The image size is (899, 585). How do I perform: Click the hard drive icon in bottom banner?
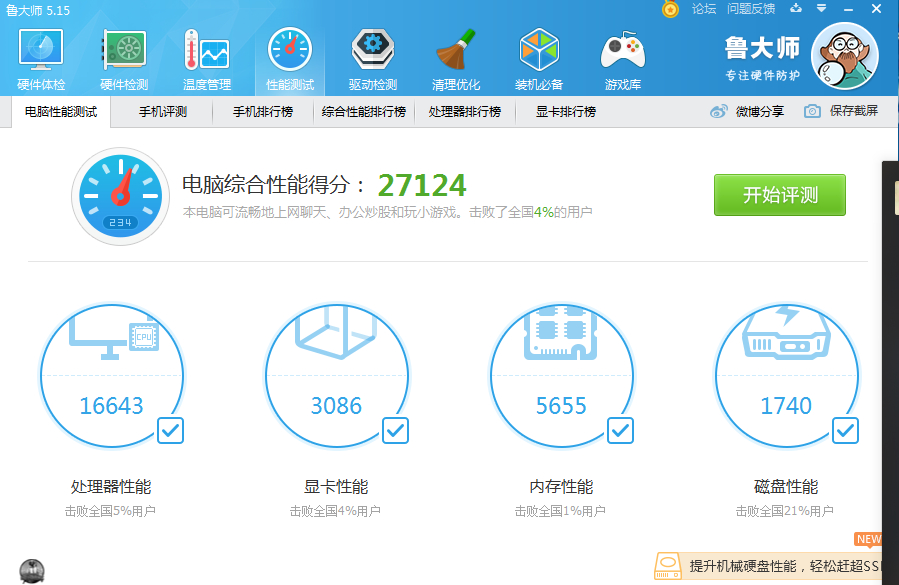click(667, 566)
